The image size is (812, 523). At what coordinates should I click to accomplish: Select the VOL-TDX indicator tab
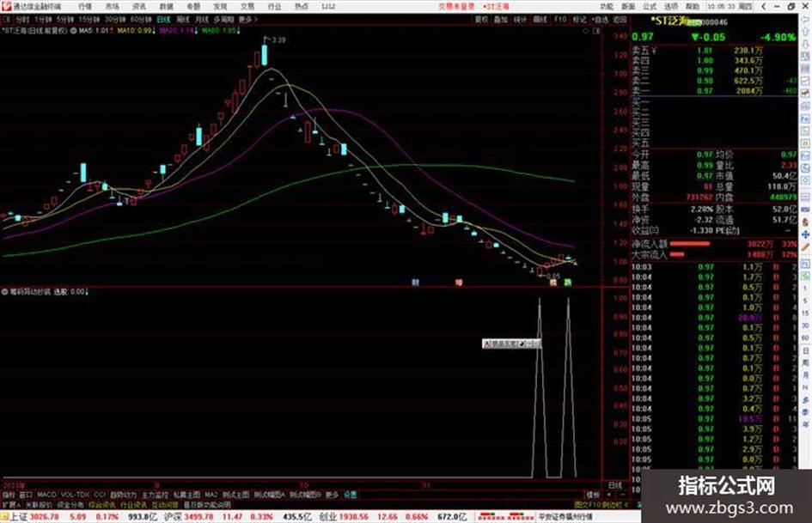pos(75,495)
